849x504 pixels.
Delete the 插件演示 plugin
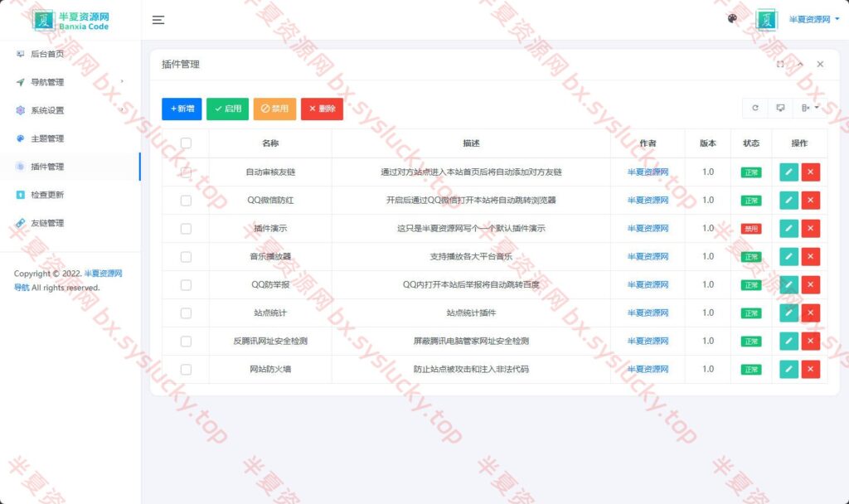tap(811, 229)
